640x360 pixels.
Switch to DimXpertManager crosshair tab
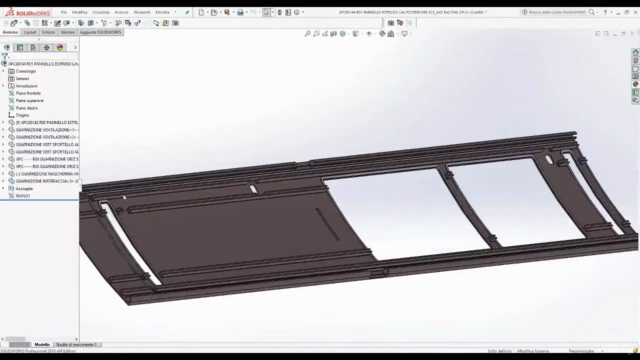(x=47, y=48)
